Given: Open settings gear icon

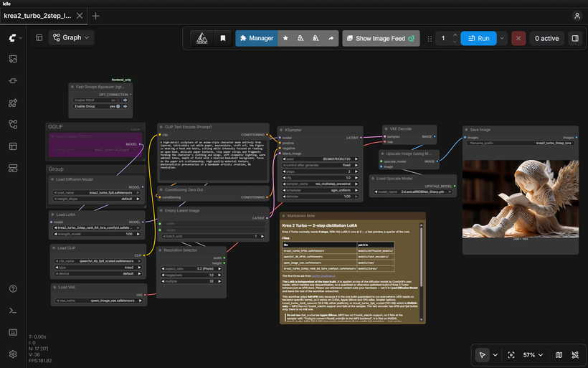Looking at the screenshot, I should [13, 354].
